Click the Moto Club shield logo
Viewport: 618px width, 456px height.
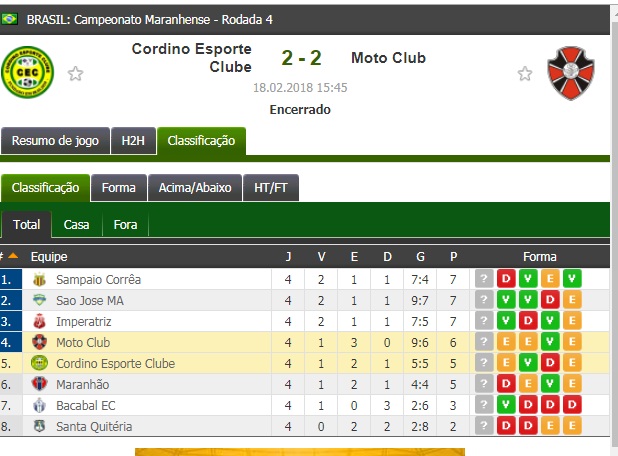(x=571, y=73)
